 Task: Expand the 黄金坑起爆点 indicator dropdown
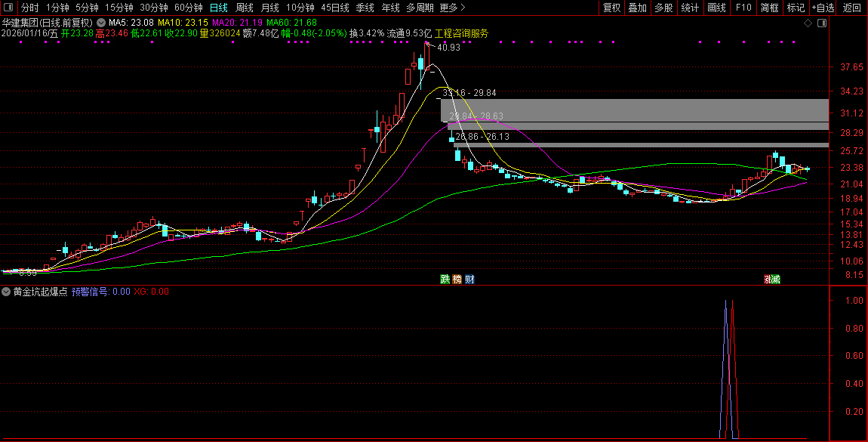[7, 291]
